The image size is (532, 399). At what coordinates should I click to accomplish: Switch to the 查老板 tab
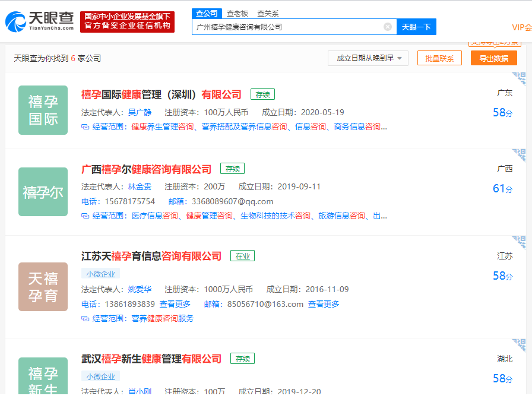point(237,13)
